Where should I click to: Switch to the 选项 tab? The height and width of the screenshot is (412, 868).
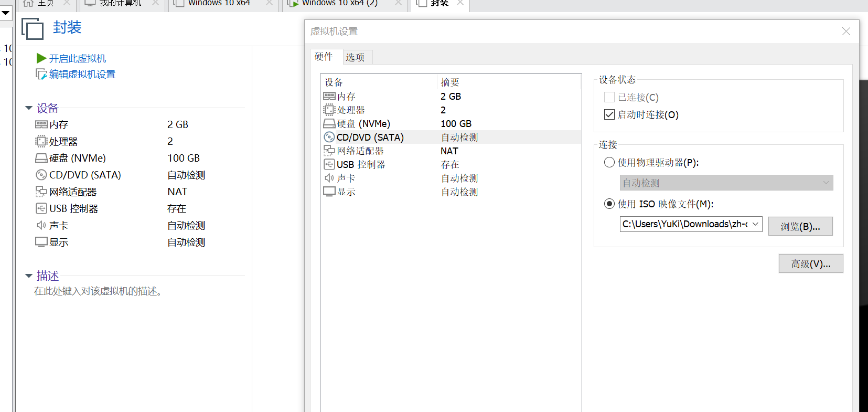(x=355, y=57)
